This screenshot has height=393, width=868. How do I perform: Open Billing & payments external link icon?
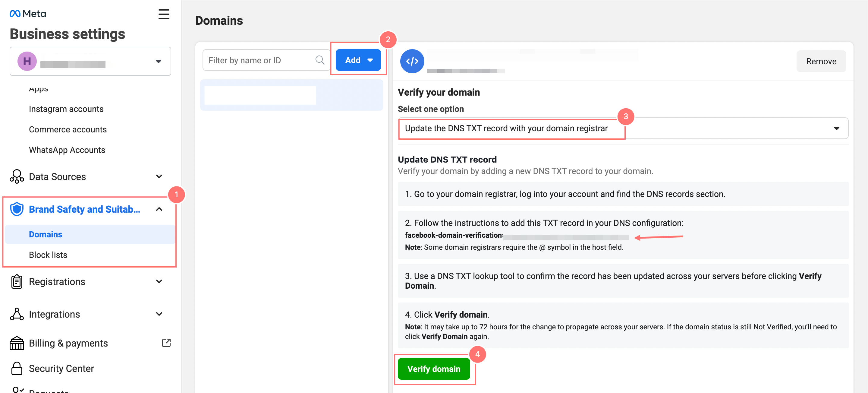pyautogui.click(x=166, y=343)
